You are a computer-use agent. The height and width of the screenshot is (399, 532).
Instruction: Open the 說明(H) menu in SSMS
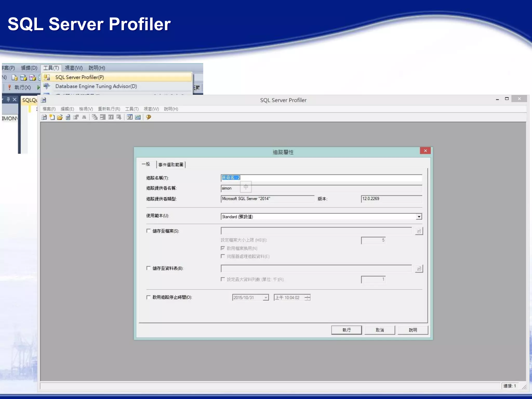click(x=97, y=68)
